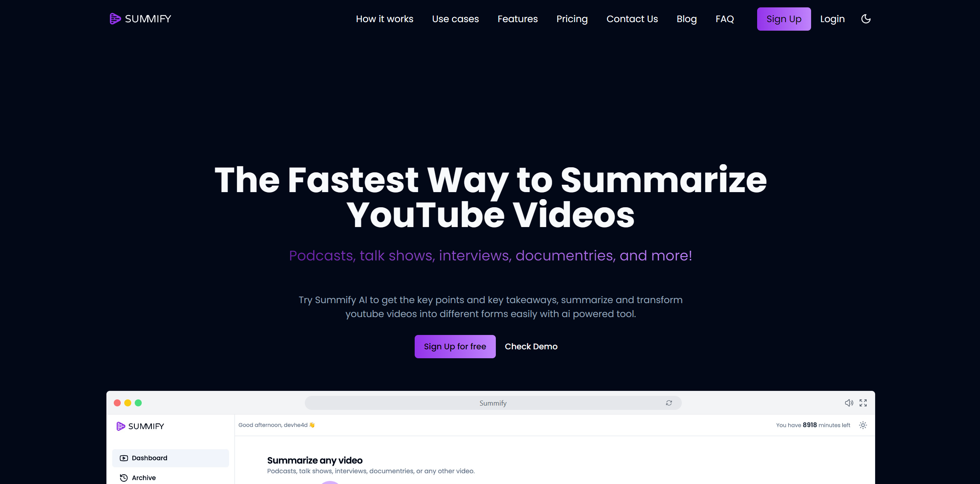Click the Login text link
Screen dimensions: 980x484
point(832,19)
